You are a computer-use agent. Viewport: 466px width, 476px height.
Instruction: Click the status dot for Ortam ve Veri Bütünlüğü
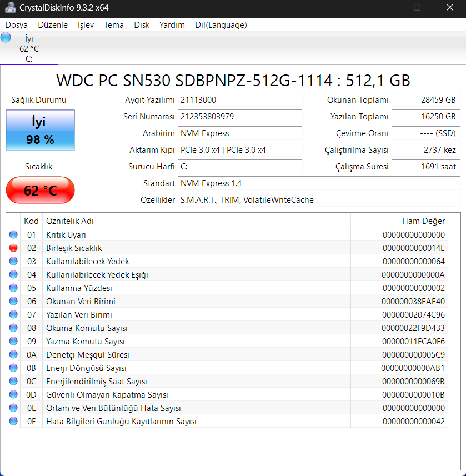[x=13, y=408]
